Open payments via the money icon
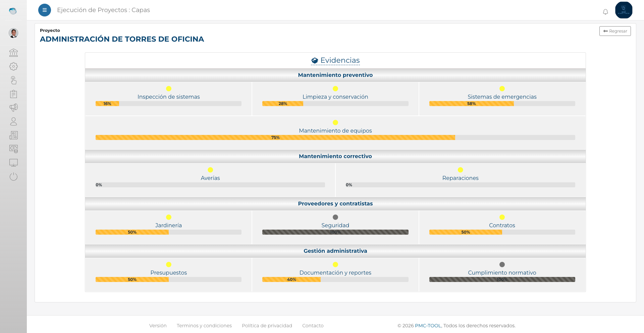 [13, 149]
